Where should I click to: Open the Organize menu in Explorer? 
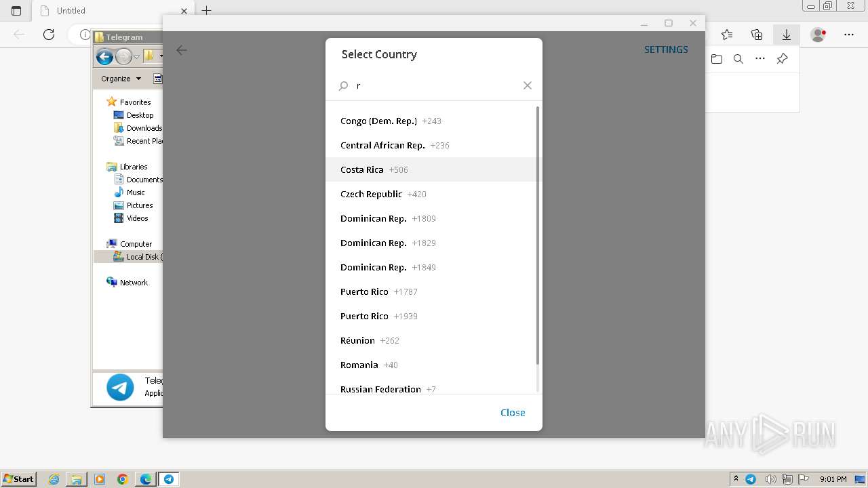click(121, 79)
